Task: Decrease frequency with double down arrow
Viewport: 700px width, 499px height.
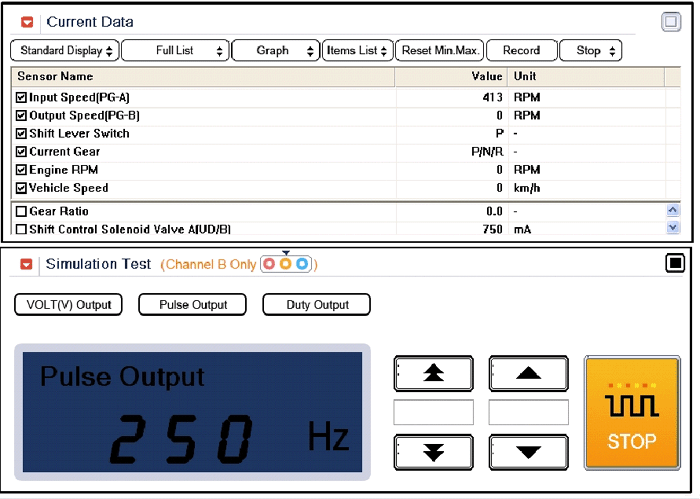Action: tap(433, 452)
